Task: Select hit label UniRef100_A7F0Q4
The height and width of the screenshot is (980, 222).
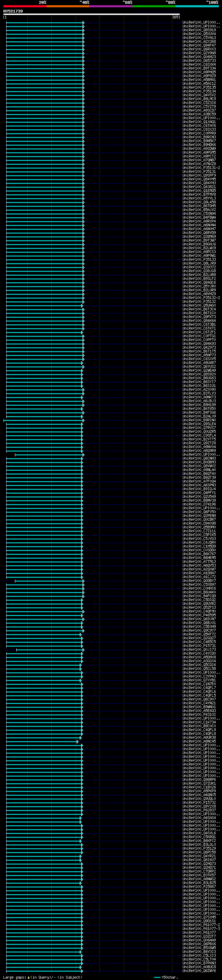Action: (x=199, y=481)
